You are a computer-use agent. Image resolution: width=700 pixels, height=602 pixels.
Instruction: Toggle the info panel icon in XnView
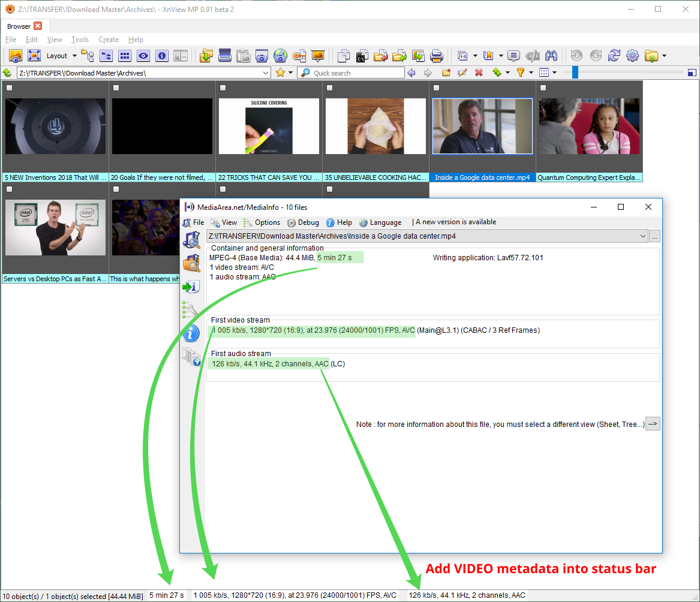coord(161,56)
